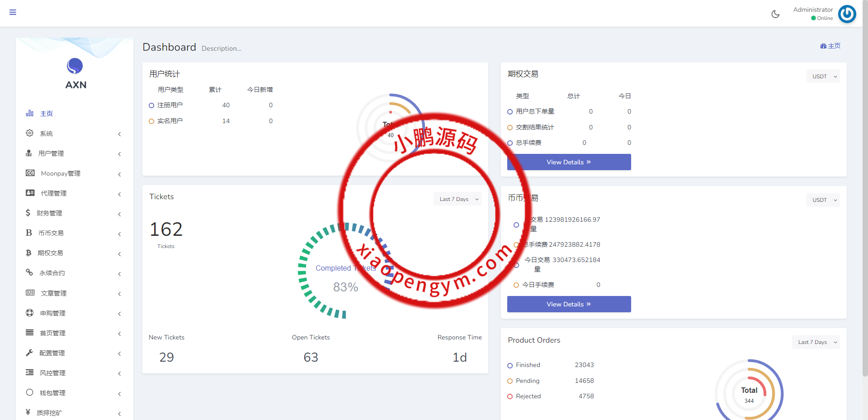Toggle the 注册用户 legend marker
Image resolution: width=868 pixels, height=420 pixels.
point(151,105)
